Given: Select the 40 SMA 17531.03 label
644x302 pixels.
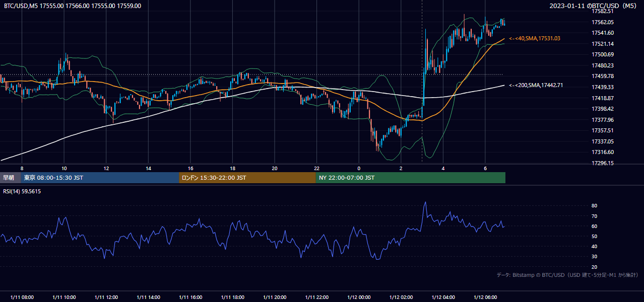Looking at the screenshot, I should (x=535, y=38).
